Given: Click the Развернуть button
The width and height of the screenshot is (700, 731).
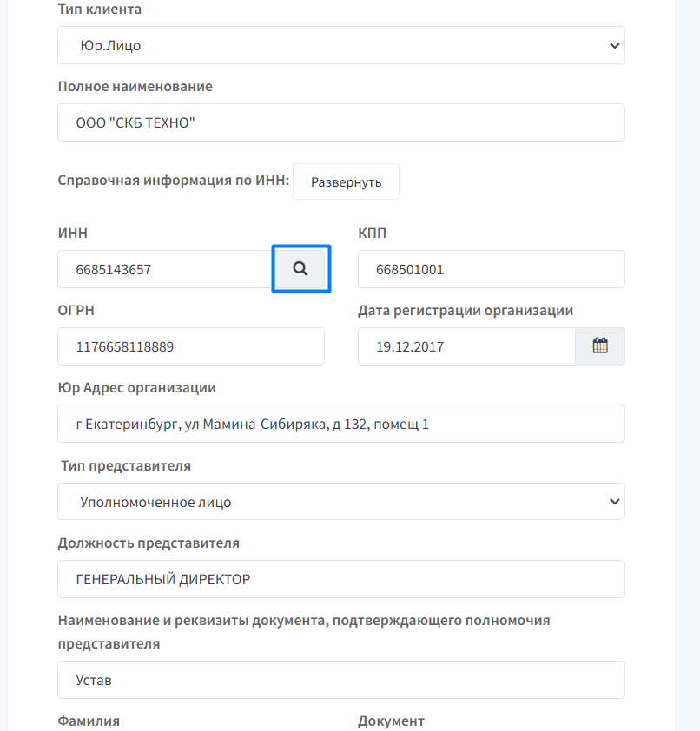Looking at the screenshot, I should (x=346, y=181).
